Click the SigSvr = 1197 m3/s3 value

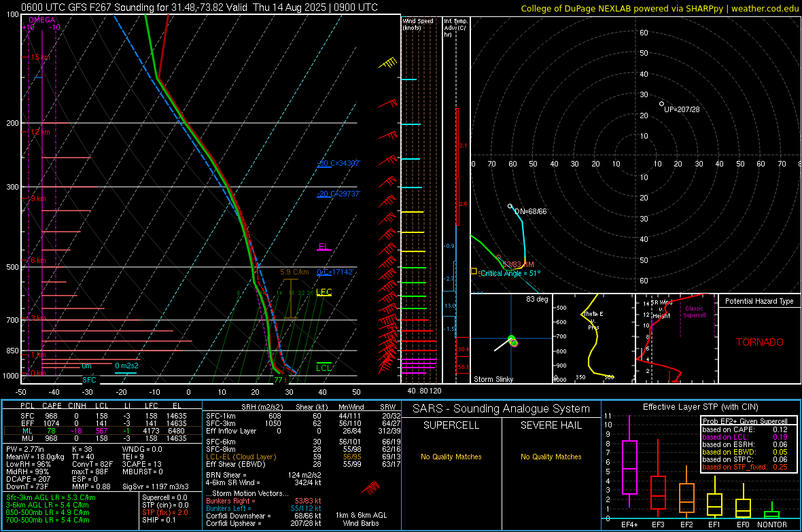click(x=156, y=486)
